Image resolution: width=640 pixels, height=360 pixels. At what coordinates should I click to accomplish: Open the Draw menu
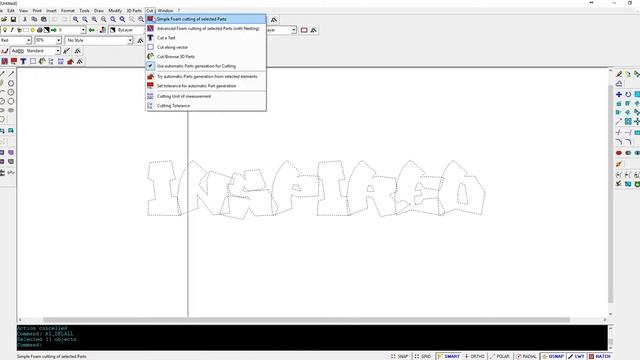pos(99,11)
